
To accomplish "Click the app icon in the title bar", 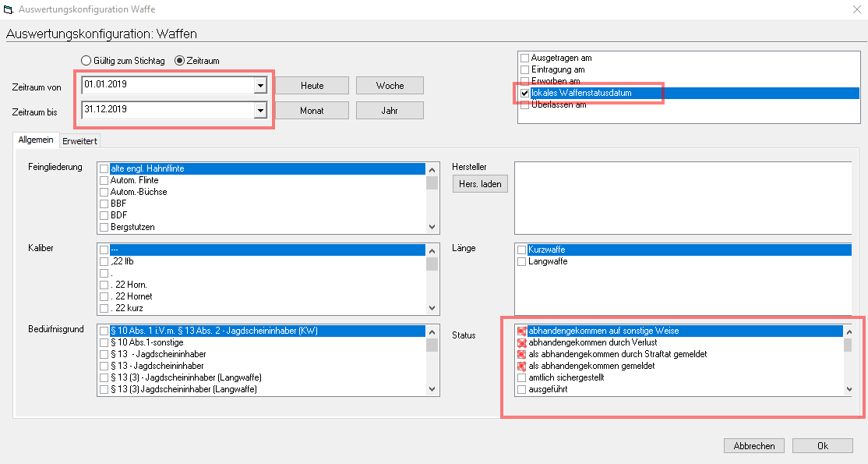I will tap(9, 10).
